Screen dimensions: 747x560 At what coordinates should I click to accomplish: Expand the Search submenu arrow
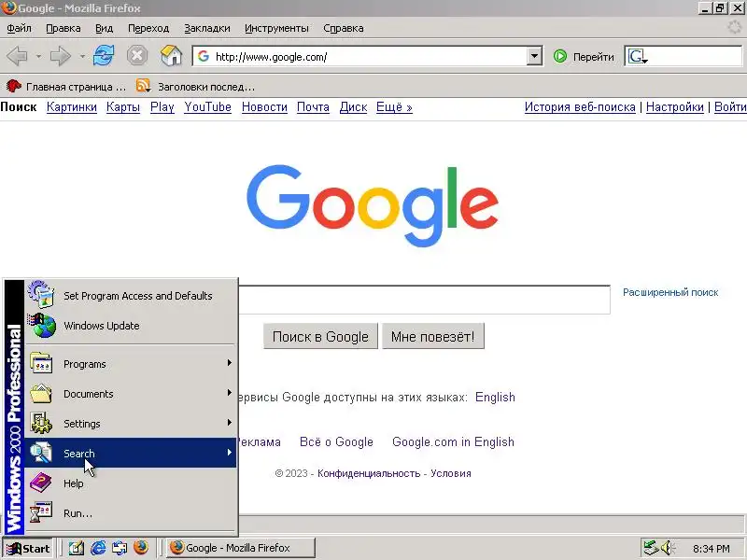click(x=229, y=452)
